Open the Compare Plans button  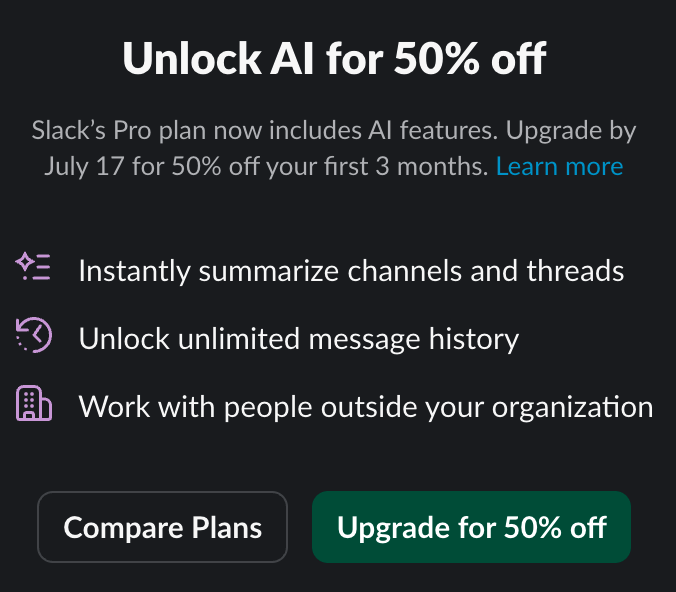pos(163,527)
